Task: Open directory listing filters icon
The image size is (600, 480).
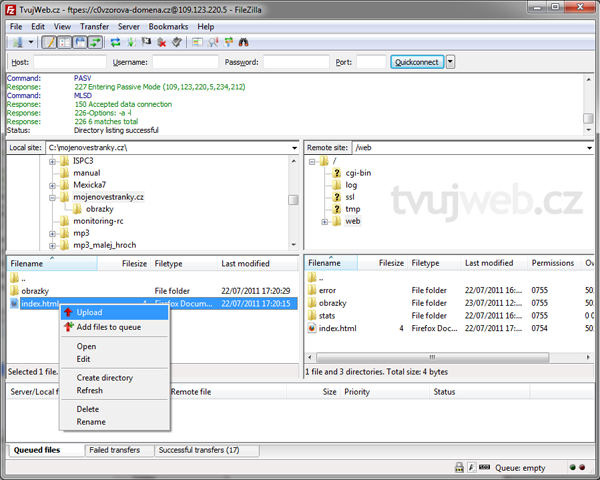Action: coord(197,42)
